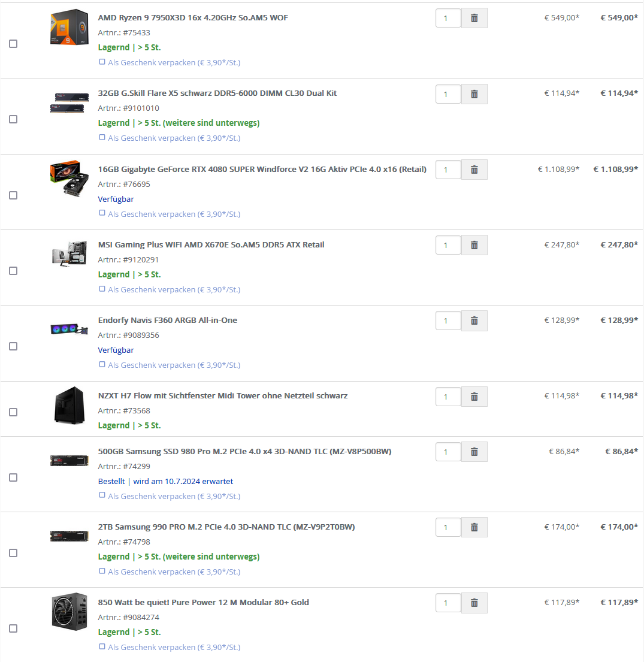Delete the AMD Ryzen 9 7950X3D from cart

(474, 18)
